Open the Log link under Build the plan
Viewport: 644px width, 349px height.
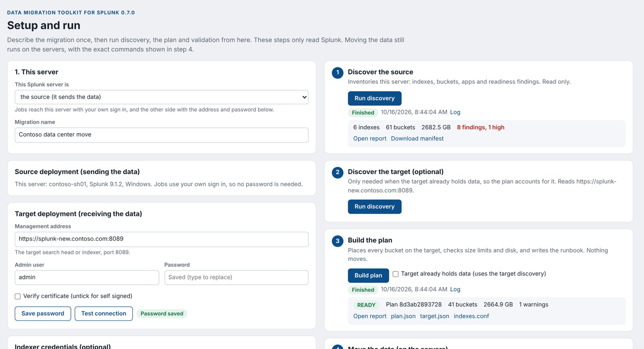(455, 289)
